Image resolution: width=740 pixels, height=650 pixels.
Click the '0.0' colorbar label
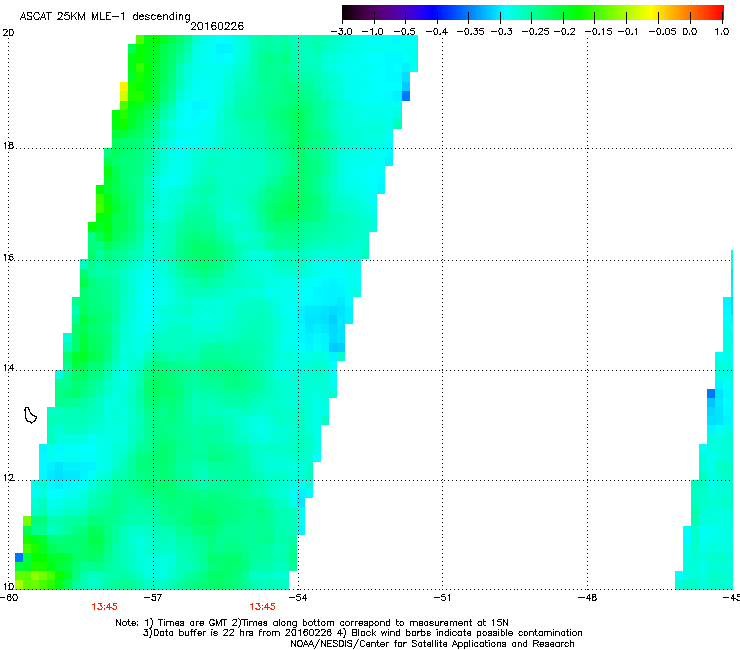point(690,32)
